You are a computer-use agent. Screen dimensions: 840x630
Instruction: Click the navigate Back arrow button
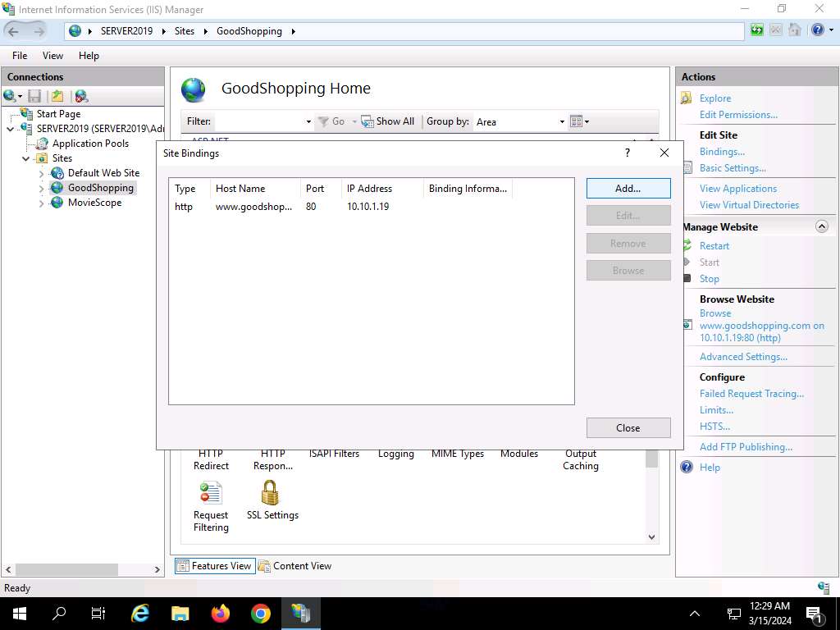point(14,31)
